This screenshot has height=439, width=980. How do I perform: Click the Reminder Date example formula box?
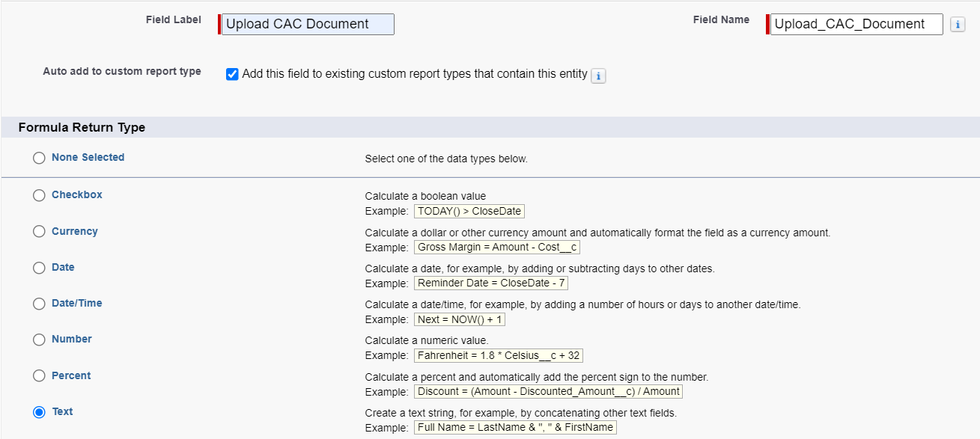click(492, 283)
